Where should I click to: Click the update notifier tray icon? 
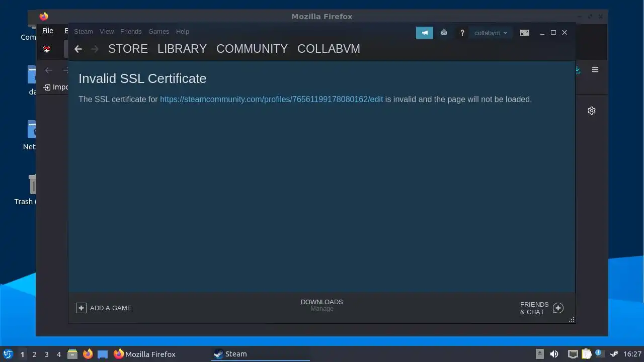[599, 353]
